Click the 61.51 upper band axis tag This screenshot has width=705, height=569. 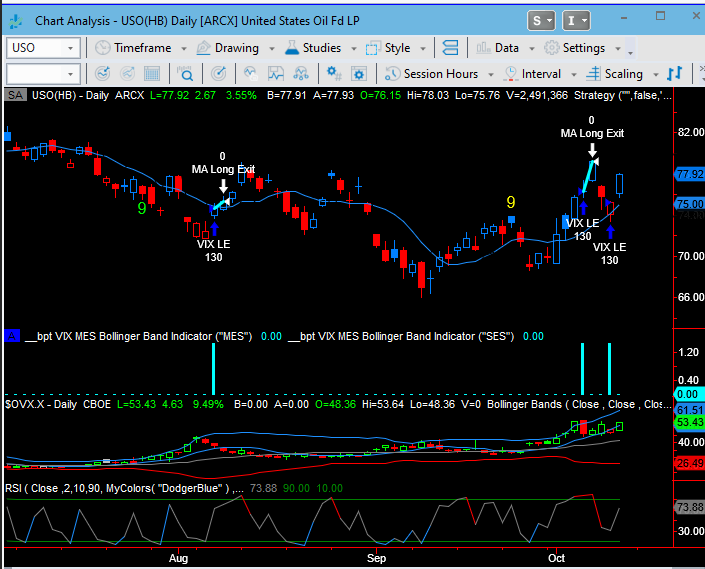pos(689,410)
